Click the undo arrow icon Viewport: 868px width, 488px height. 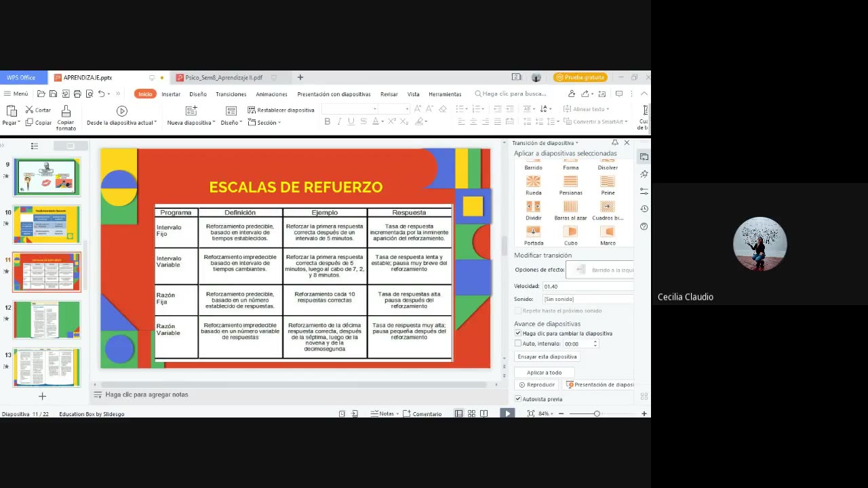(x=101, y=94)
